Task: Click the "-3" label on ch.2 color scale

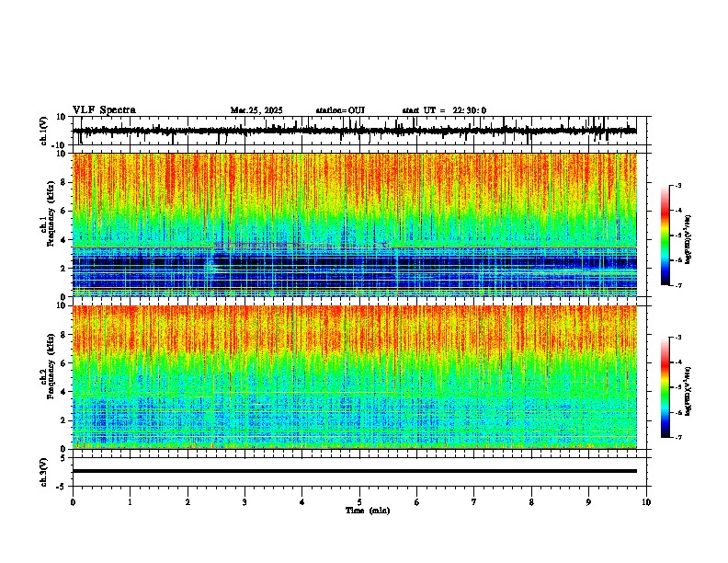Action: click(x=677, y=338)
